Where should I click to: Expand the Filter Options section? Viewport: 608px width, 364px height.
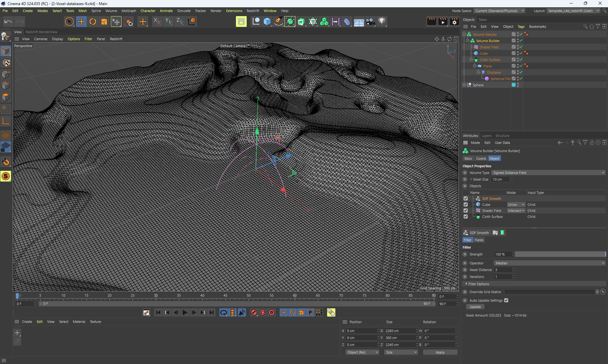(478, 284)
